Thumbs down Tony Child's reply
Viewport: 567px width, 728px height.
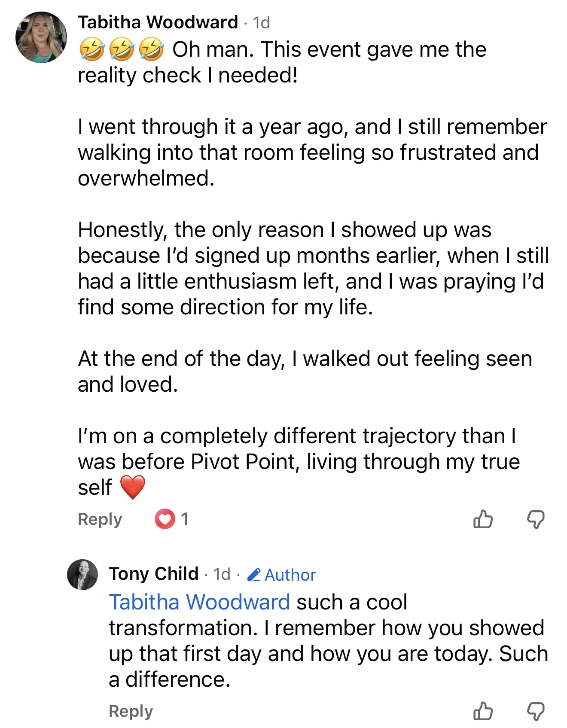point(536,711)
